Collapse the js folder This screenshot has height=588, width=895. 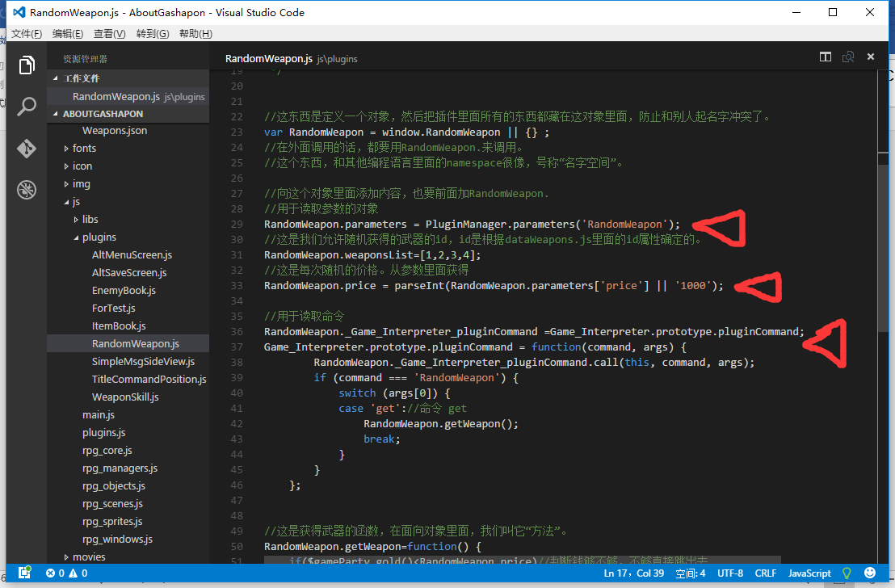(x=66, y=202)
